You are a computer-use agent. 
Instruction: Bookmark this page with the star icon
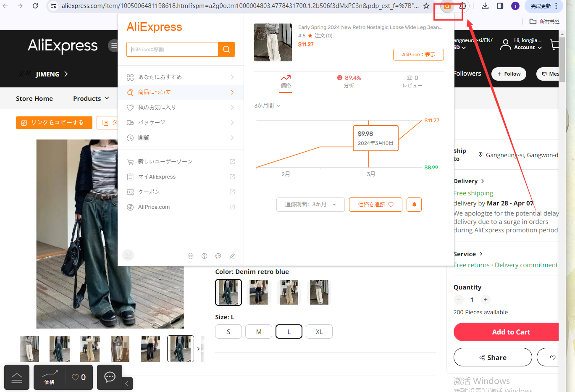pyautogui.click(x=426, y=6)
